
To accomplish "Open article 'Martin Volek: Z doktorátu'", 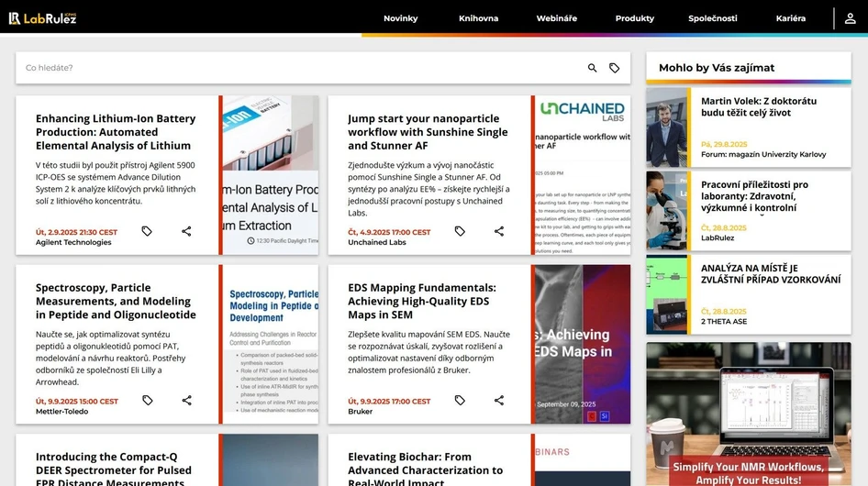I will (x=758, y=107).
